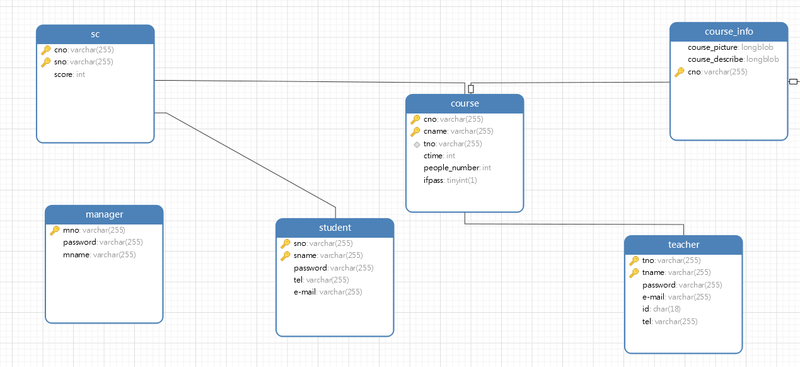This screenshot has height=367, width=800.
Task: Click the manager table header
Action: tap(104, 214)
